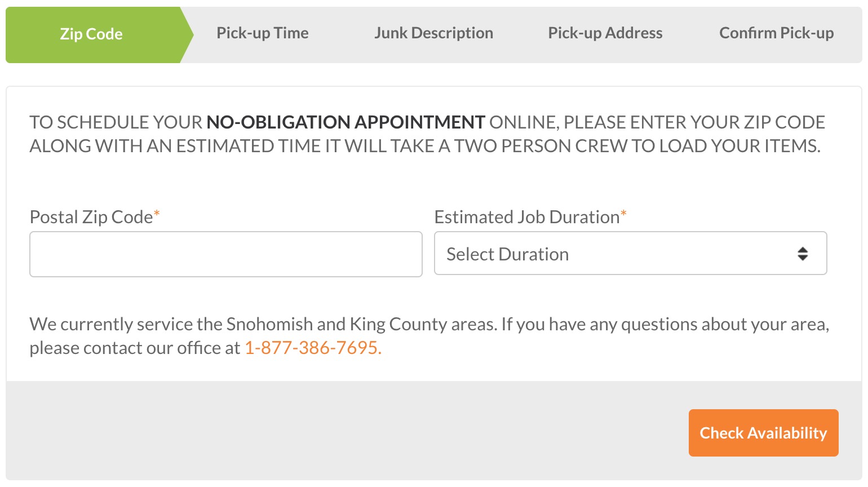Screen dimensions: 868x487
Task: Click the required asterisk beside Postal Zip Code
Action: [157, 214]
